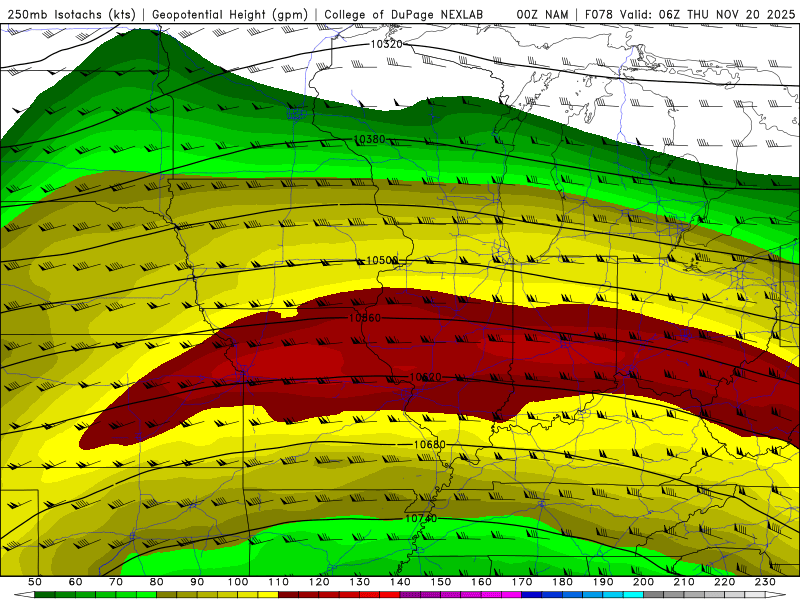800x600 pixels.
Task: Click the '250mb Isotachs (kts)' title text
Action: tap(71, 15)
